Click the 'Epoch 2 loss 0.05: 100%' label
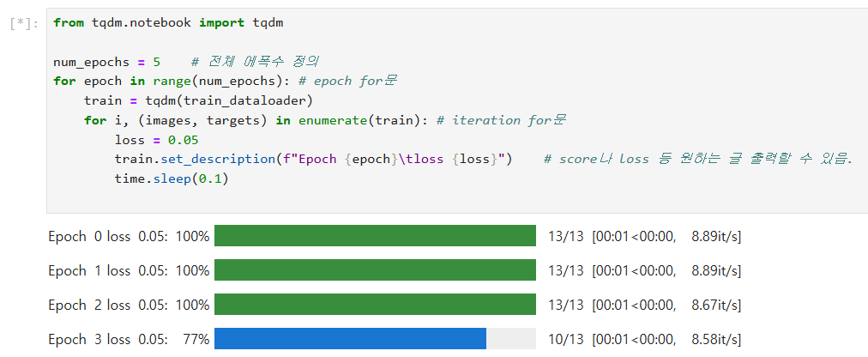This screenshot has width=868, height=357. [x=129, y=305]
